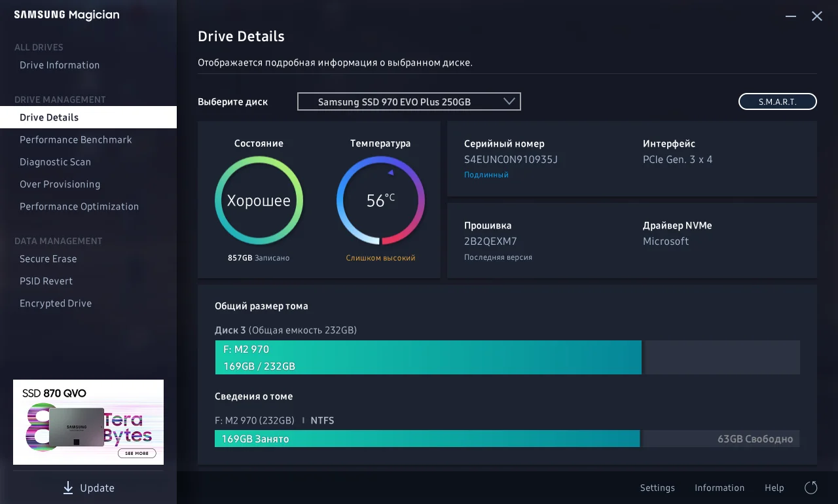The height and width of the screenshot is (504, 838).
Task: Click the dropdown chevron arrow
Action: 509,101
